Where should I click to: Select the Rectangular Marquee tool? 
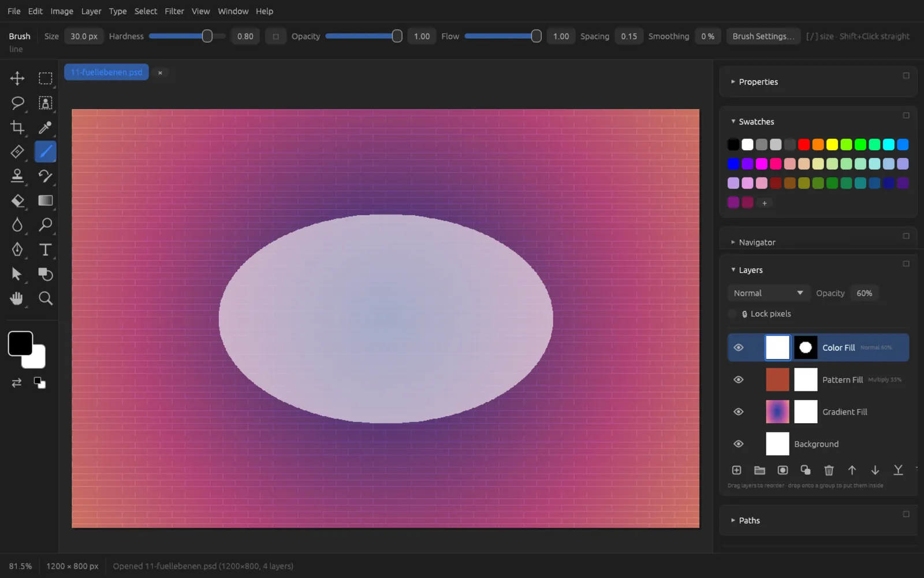coord(45,78)
